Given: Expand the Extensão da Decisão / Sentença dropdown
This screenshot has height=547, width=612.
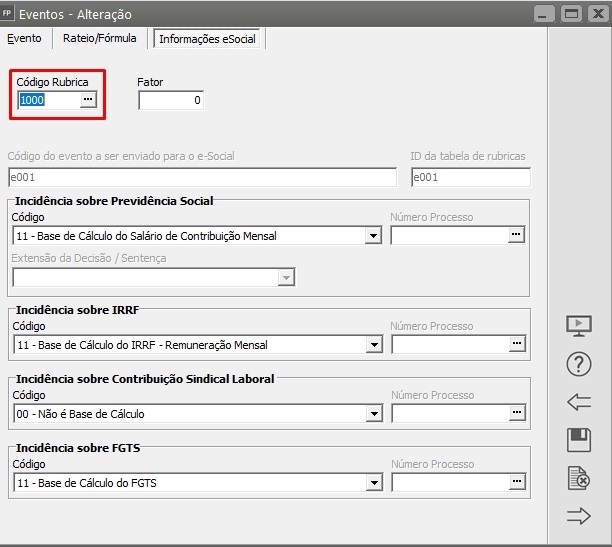Looking at the screenshot, I should point(286,278).
